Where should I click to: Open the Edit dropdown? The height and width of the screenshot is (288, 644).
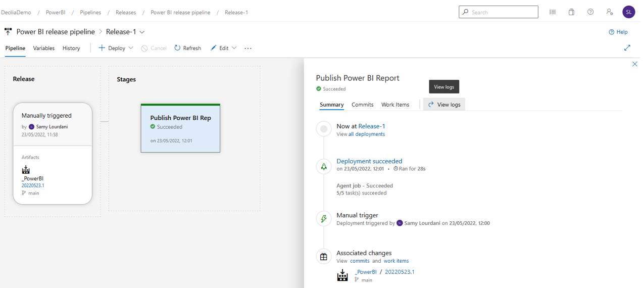(x=223, y=48)
